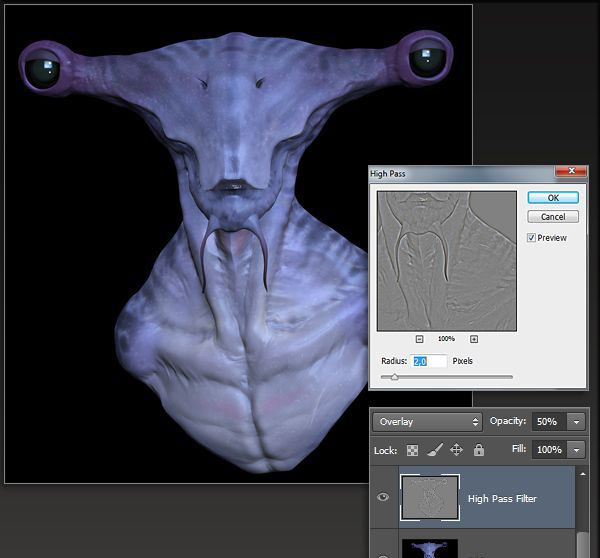Toggle the lock all padlock icon
Screen dimensions: 600x558
478,450
